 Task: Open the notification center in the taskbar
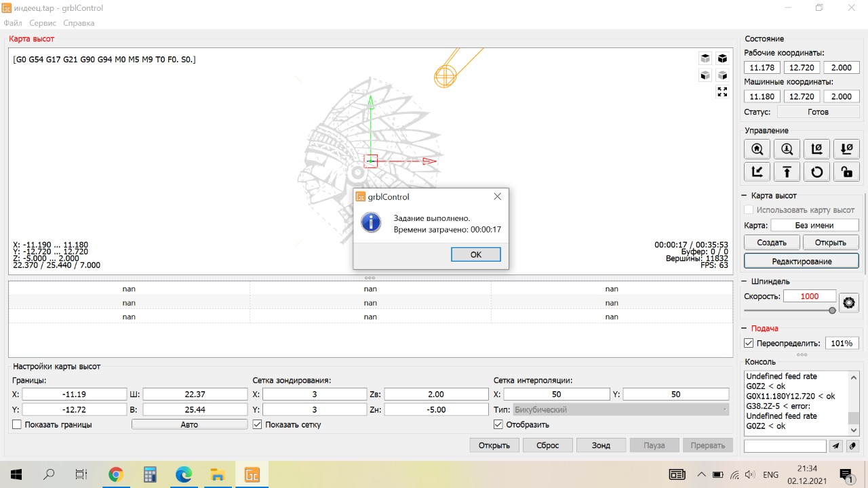(846, 474)
